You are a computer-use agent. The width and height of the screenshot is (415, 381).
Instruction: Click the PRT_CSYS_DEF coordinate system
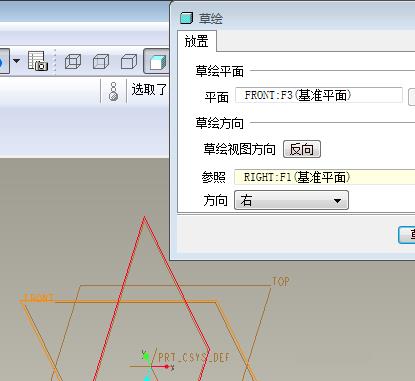point(194,358)
